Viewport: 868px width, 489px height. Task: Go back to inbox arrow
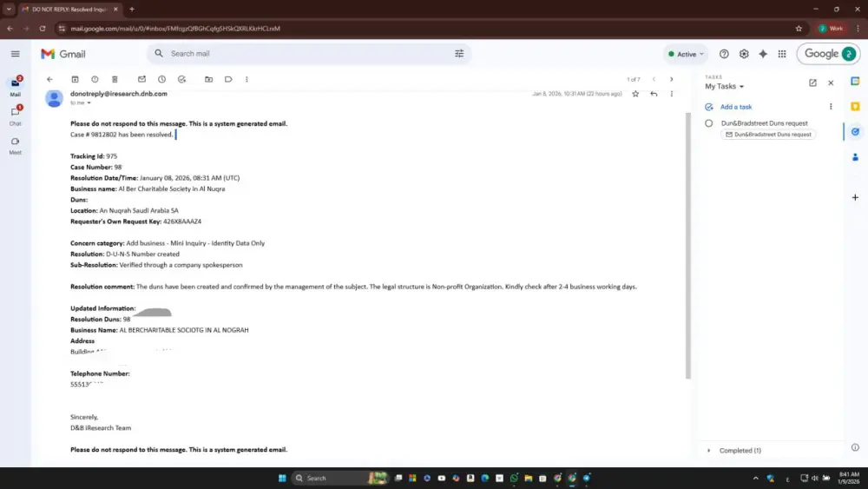click(49, 79)
